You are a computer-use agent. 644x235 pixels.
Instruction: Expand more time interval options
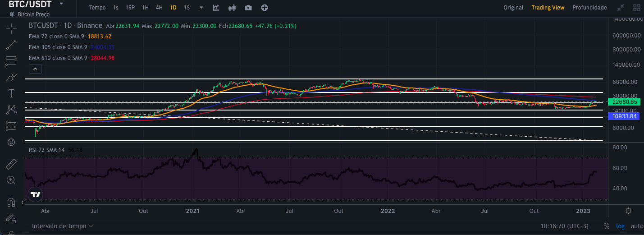click(x=201, y=8)
